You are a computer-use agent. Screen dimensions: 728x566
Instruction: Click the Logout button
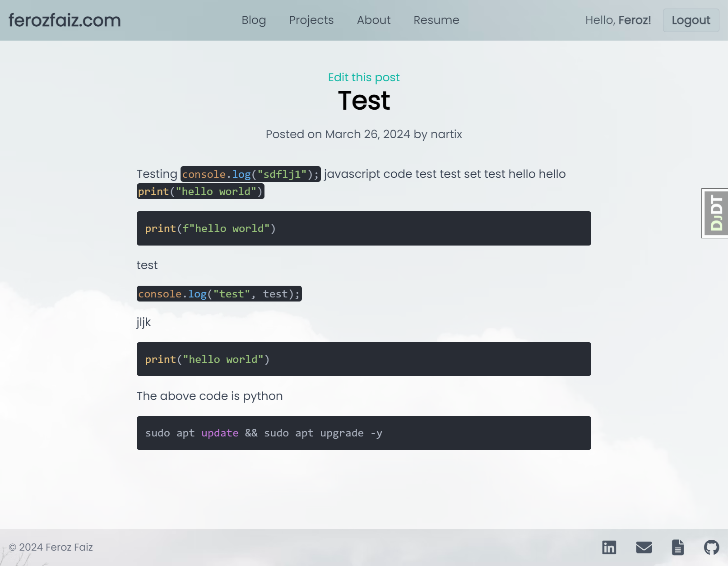click(691, 20)
